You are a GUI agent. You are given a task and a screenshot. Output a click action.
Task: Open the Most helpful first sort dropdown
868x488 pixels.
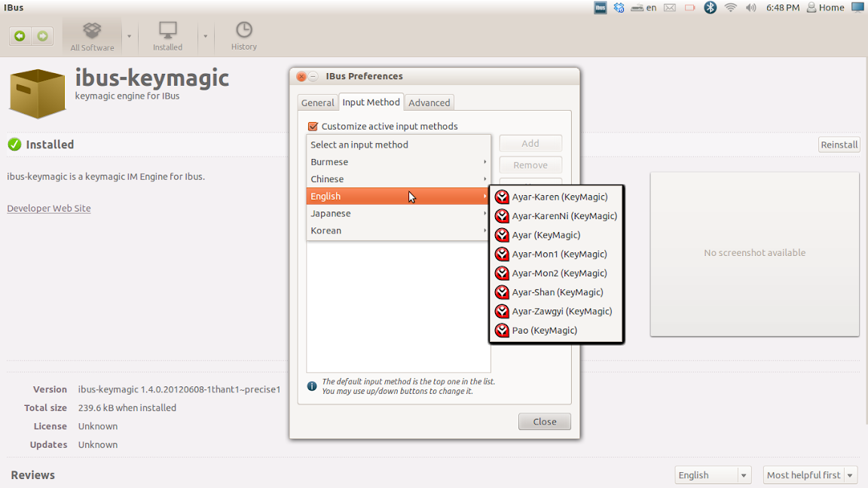[x=811, y=474]
